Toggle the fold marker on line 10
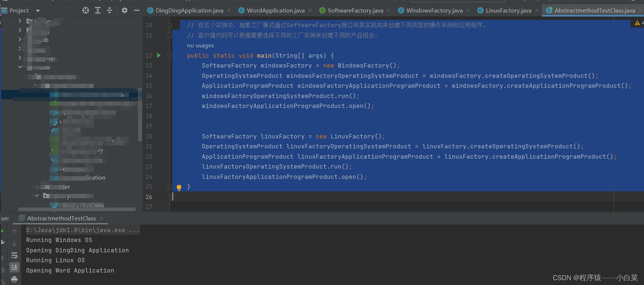Screen dimensions: 644x285 click(x=169, y=25)
